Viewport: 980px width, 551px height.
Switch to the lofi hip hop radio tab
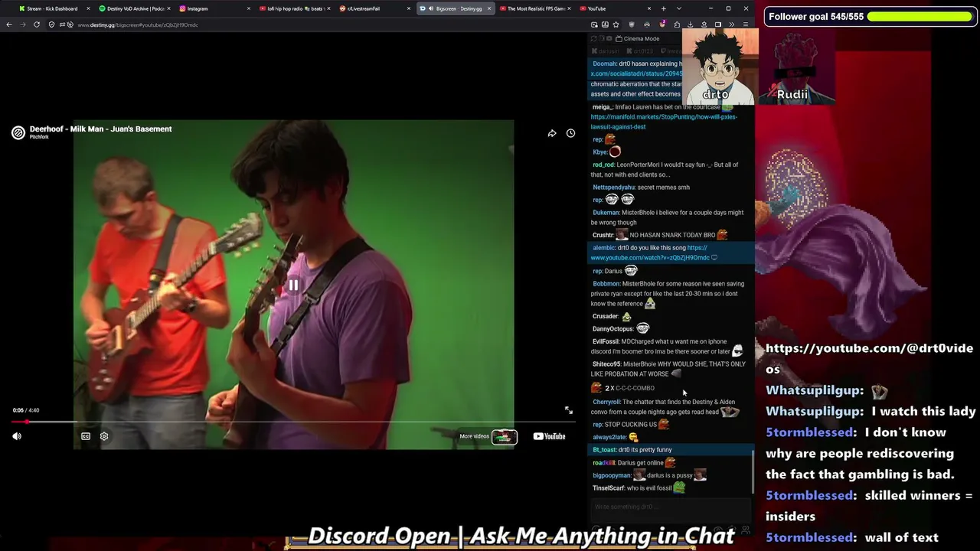pos(296,8)
